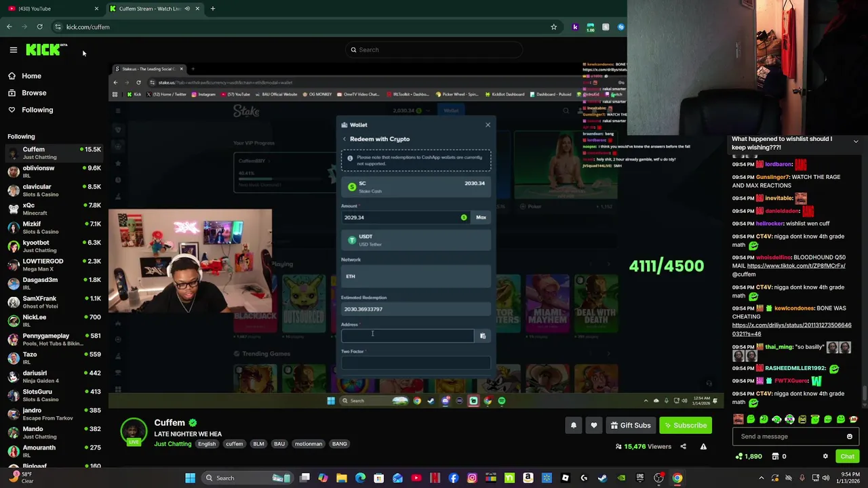Click Gift Subs button

pos(631,425)
